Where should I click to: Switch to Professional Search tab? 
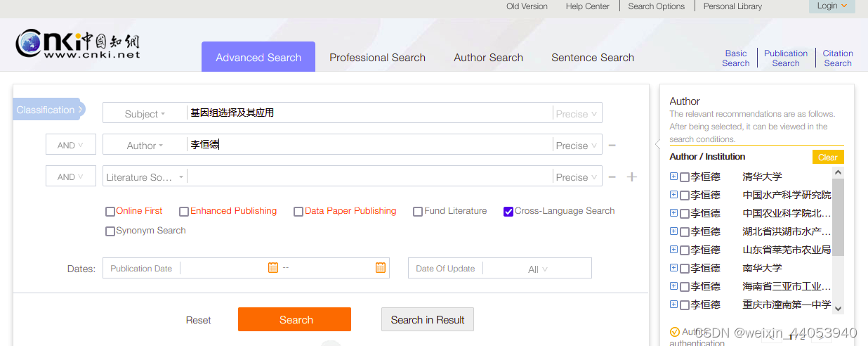(x=377, y=58)
